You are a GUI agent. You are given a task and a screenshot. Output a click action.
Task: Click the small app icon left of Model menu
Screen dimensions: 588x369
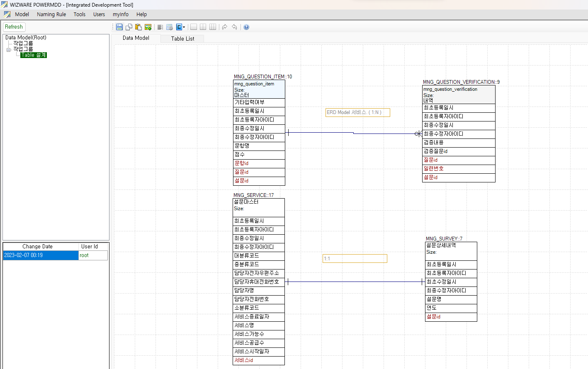(7, 14)
